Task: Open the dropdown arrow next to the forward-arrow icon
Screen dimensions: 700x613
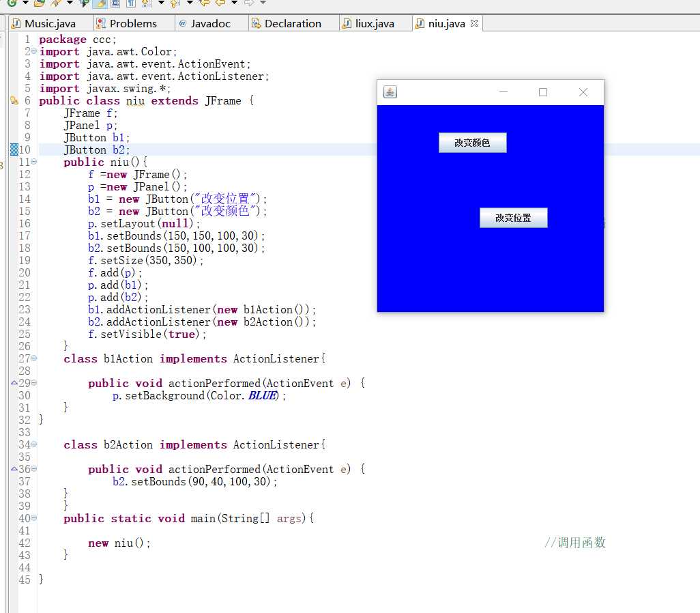Action: point(263,3)
